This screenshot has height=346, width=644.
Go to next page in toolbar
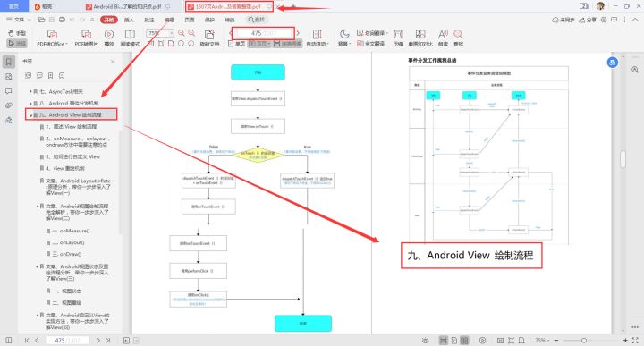click(298, 33)
